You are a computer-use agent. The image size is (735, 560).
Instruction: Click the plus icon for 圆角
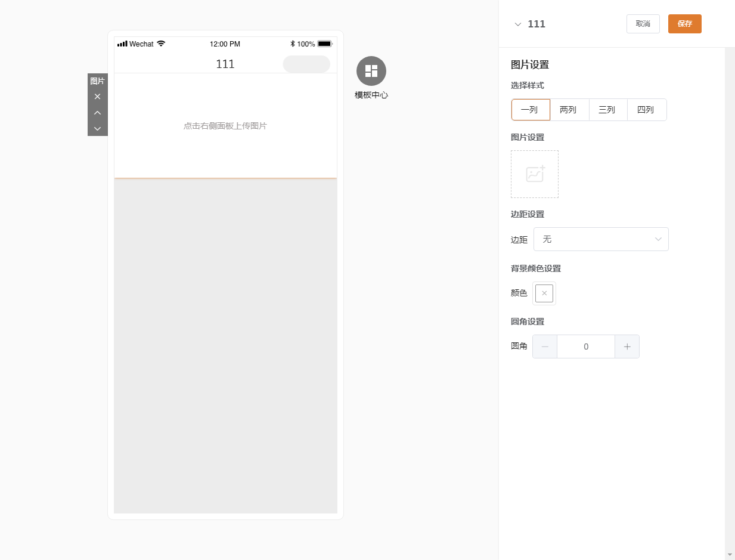[627, 346]
